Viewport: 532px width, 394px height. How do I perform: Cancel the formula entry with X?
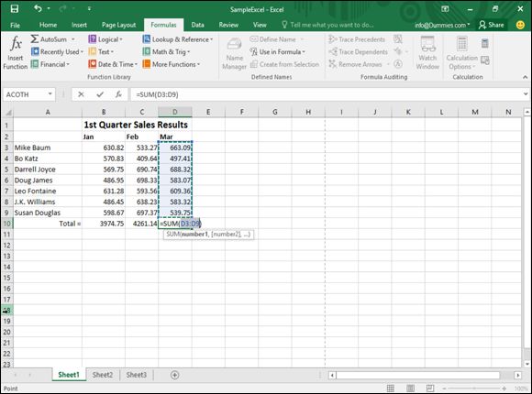81,94
